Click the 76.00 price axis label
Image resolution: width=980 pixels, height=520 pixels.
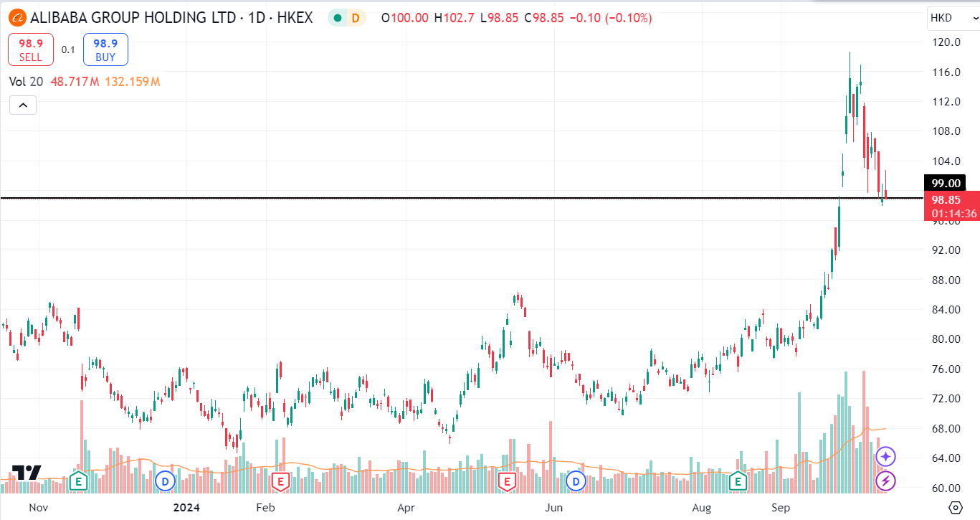pyautogui.click(x=947, y=369)
